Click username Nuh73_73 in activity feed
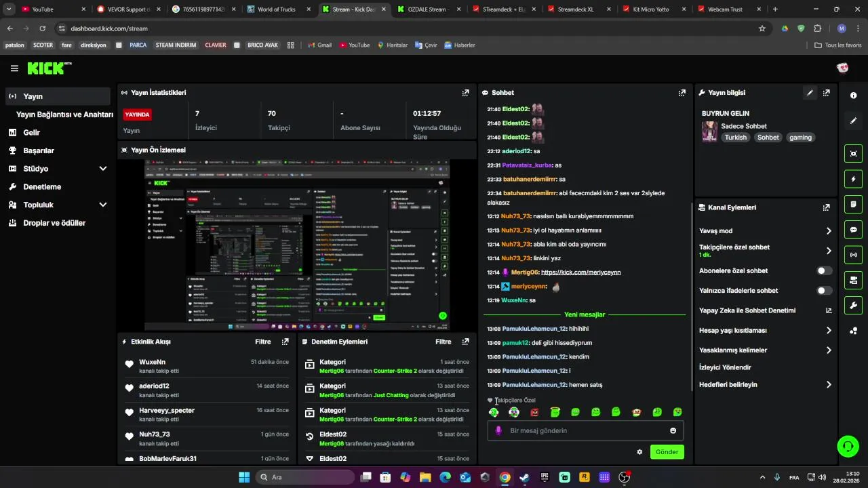Image resolution: width=868 pixels, height=488 pixels. [x=155, y=434]
